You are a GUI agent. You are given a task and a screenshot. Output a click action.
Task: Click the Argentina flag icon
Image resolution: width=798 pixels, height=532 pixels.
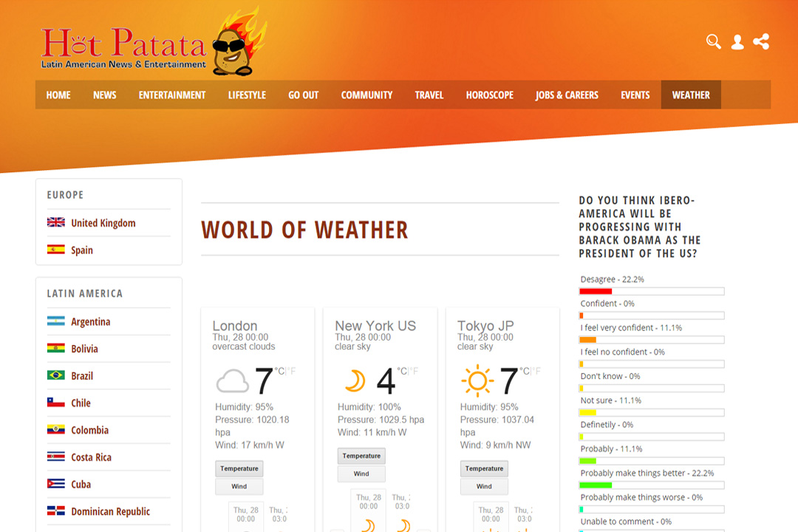pos(56,321)
